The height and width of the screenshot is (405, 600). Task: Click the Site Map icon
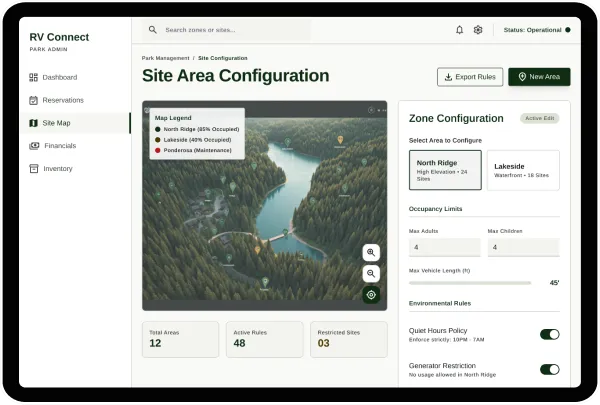34,123
